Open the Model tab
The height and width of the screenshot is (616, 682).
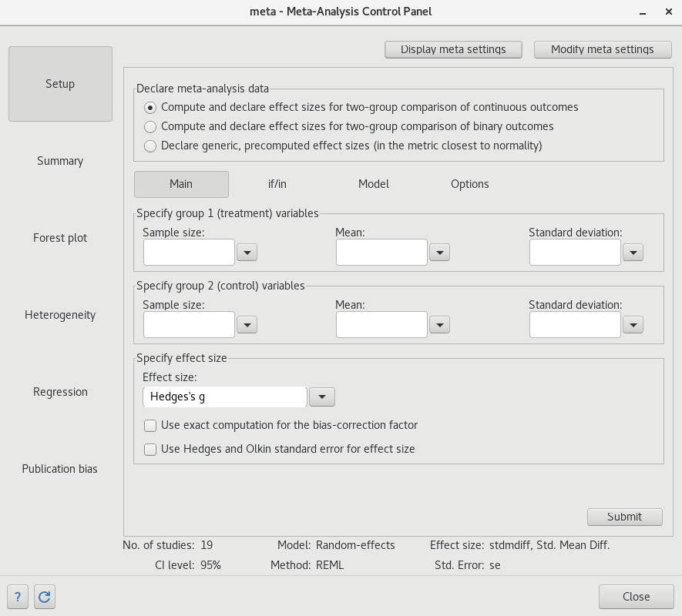(x=374, y=184)
